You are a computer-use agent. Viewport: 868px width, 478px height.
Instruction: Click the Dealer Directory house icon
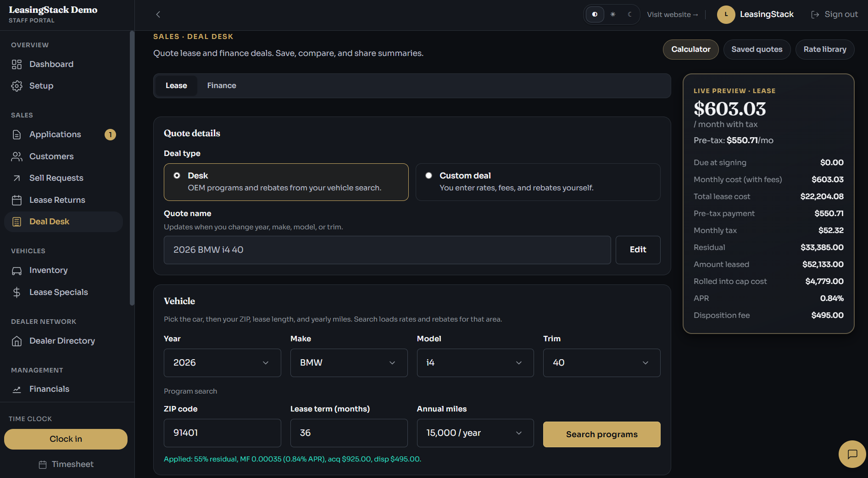(17, 341)
